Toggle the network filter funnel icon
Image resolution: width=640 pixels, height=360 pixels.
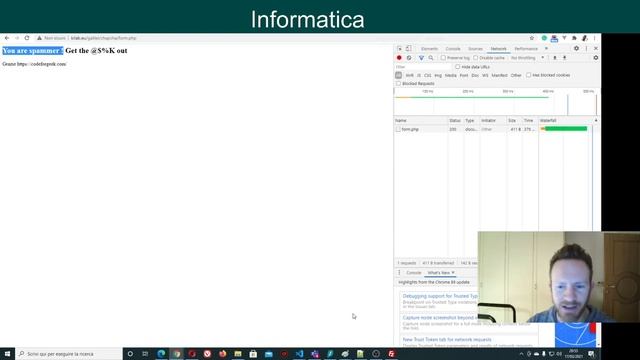point(421,58)
